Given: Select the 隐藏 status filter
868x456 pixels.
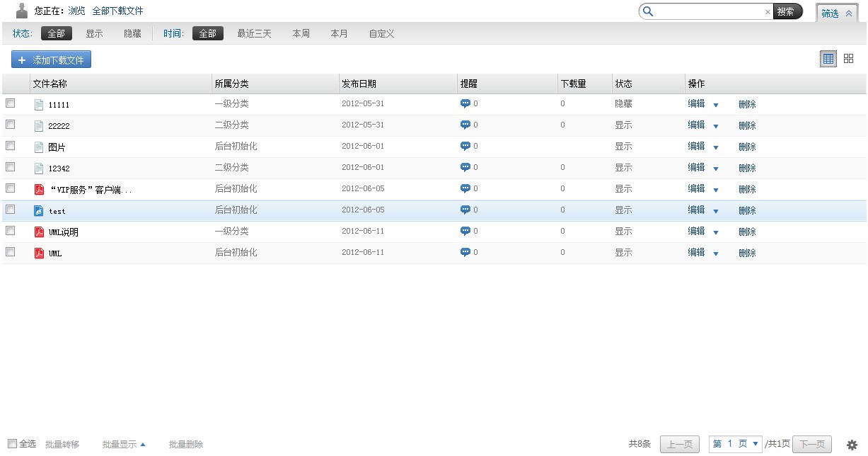Looking at the screenshot, I should [132, 34].
